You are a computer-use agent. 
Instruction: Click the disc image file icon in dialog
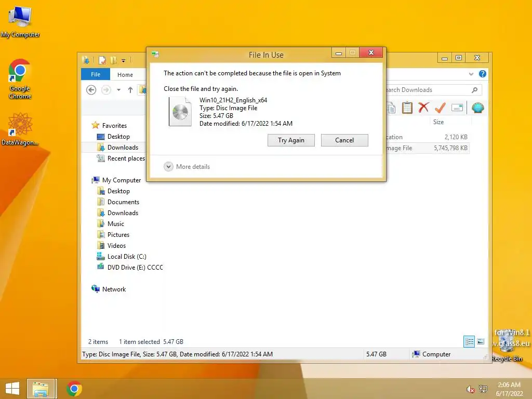pyautogui.click(x=180, y=112)
